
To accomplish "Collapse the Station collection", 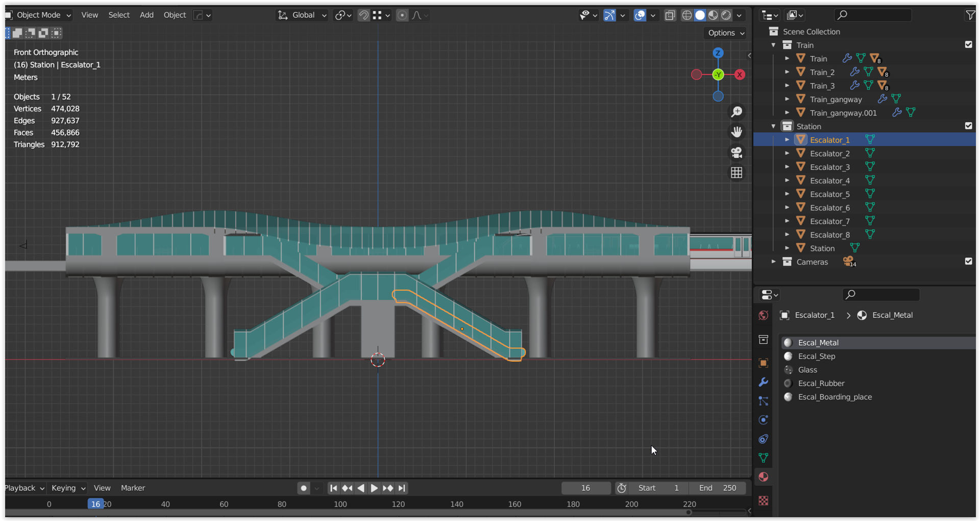I will click(774, 126).
